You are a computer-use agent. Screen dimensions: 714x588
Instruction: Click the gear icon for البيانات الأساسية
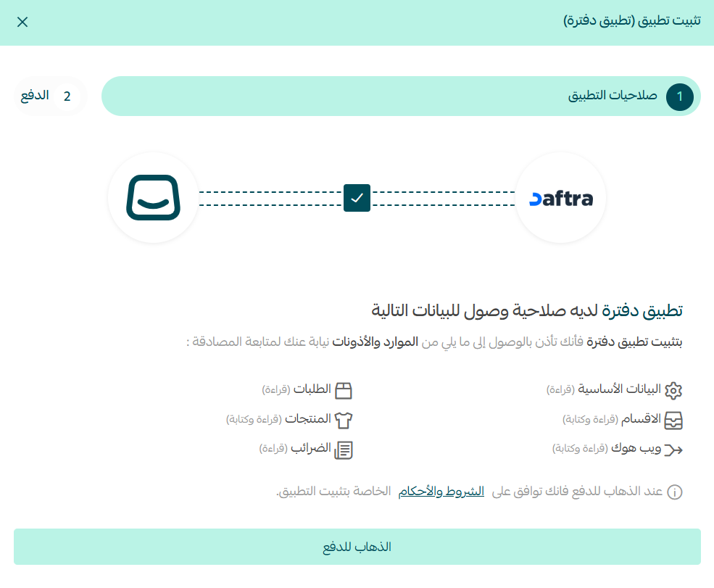673,390
